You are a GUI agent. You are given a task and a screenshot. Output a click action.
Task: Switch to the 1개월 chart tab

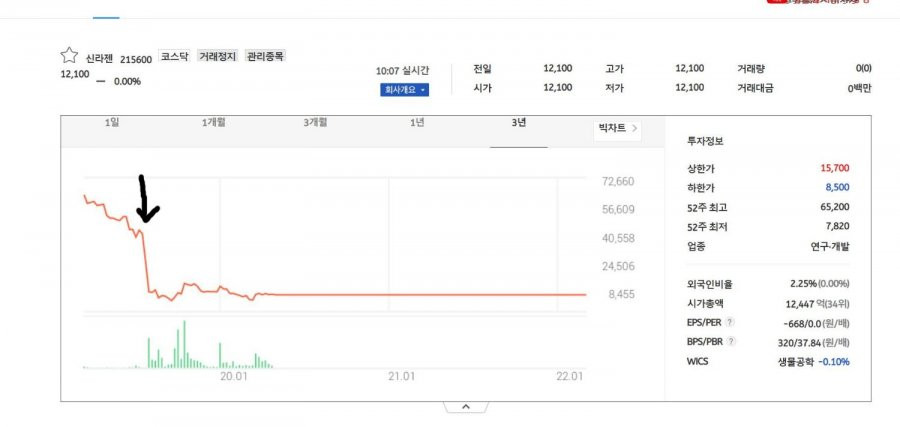pyautogui.click(x=214, y=122)
